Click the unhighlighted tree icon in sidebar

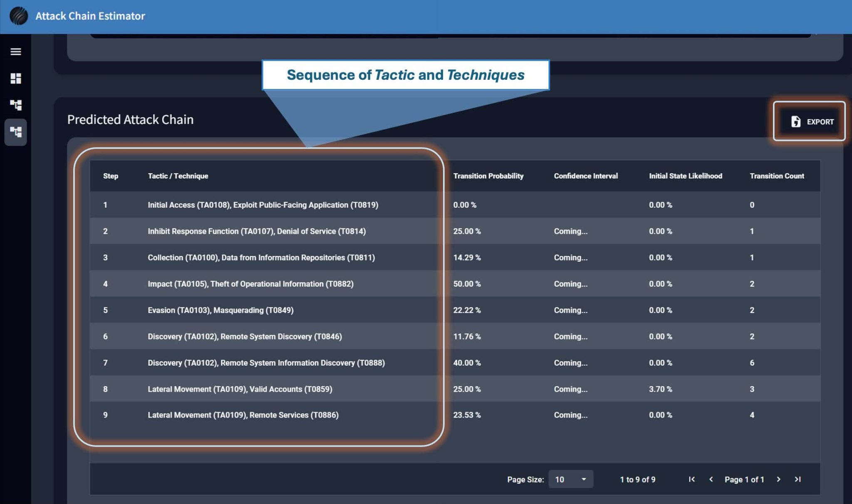point(16,105)
